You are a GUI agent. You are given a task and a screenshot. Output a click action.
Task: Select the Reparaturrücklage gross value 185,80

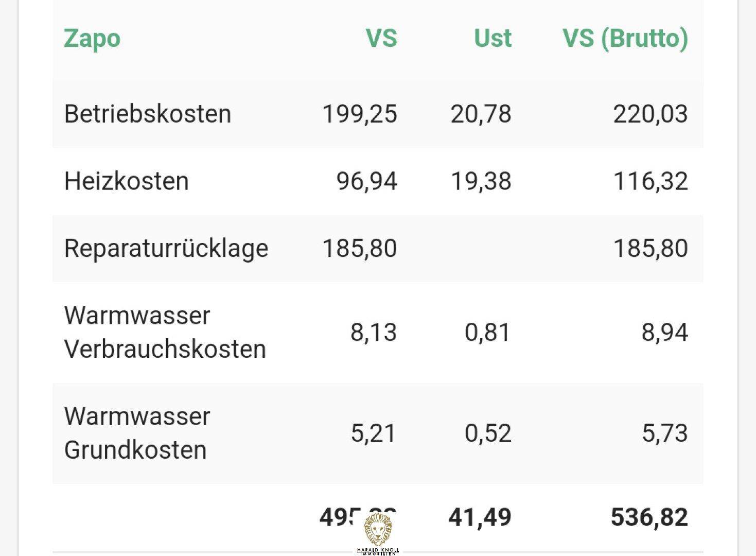click(650, 248)
